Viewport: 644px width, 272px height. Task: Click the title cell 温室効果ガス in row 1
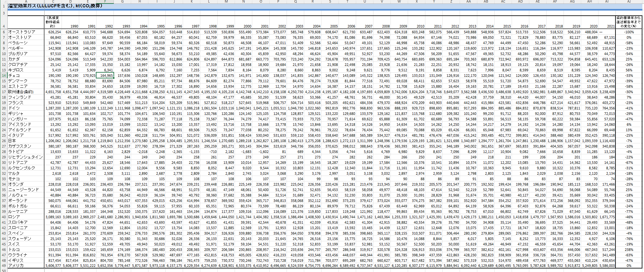point(55,6)
